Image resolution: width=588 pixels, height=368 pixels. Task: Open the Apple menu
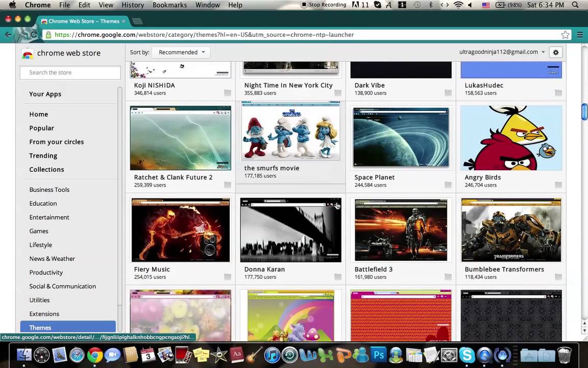pyautogui.click(x=12, y=5)
